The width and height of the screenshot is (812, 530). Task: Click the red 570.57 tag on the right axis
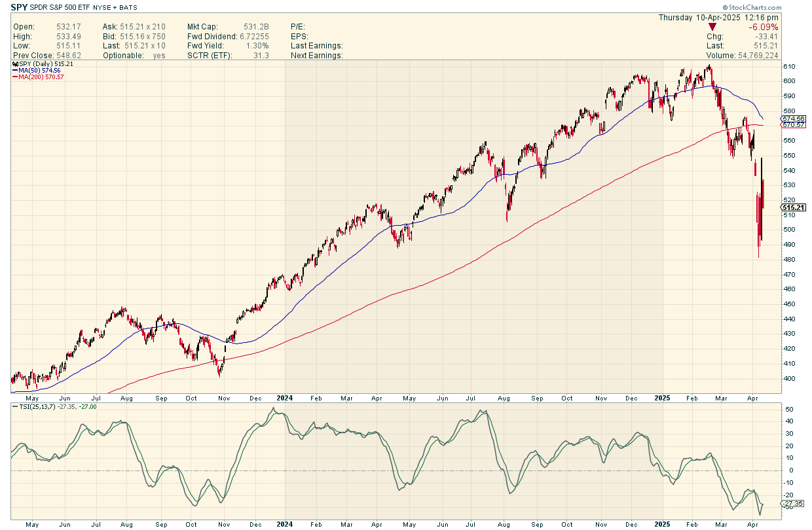point(794,124)
